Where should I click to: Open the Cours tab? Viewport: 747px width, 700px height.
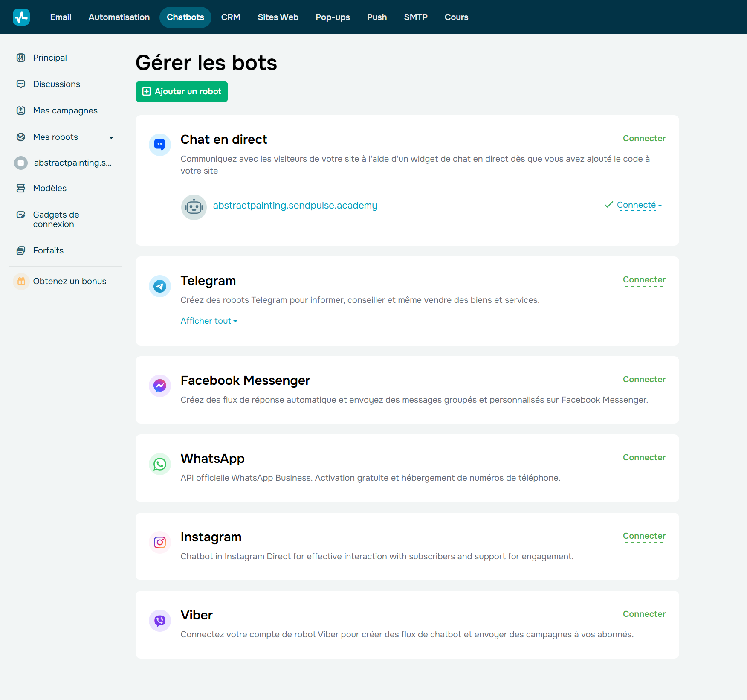[x=456, y=17]
